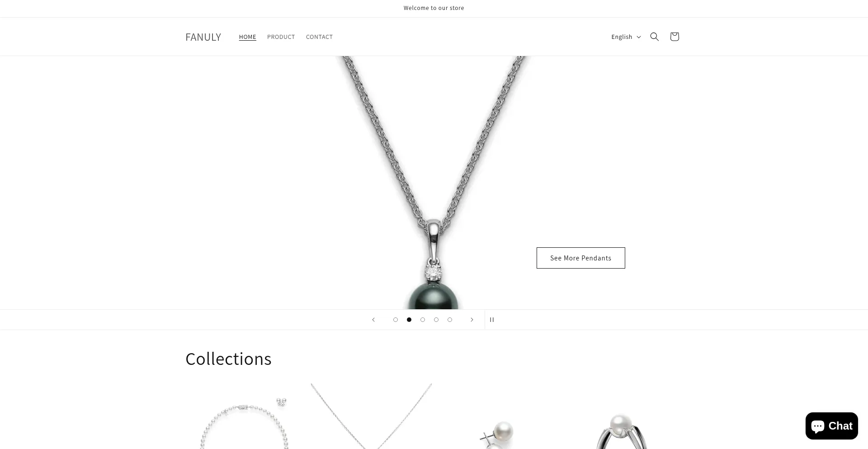This screenshot has width=868, height=449.
Task: Open the shopping cart icon
Action: pos(675,37)
